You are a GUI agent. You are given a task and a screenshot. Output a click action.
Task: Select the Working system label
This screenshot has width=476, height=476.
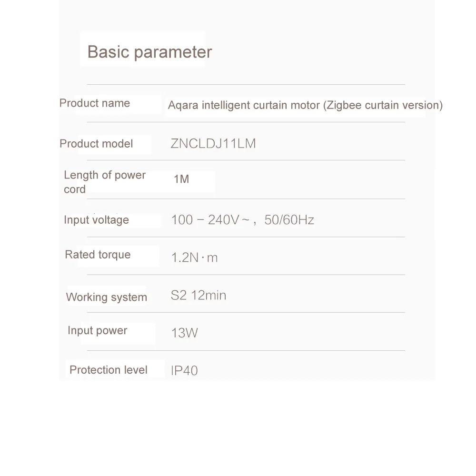click(106, 297)
